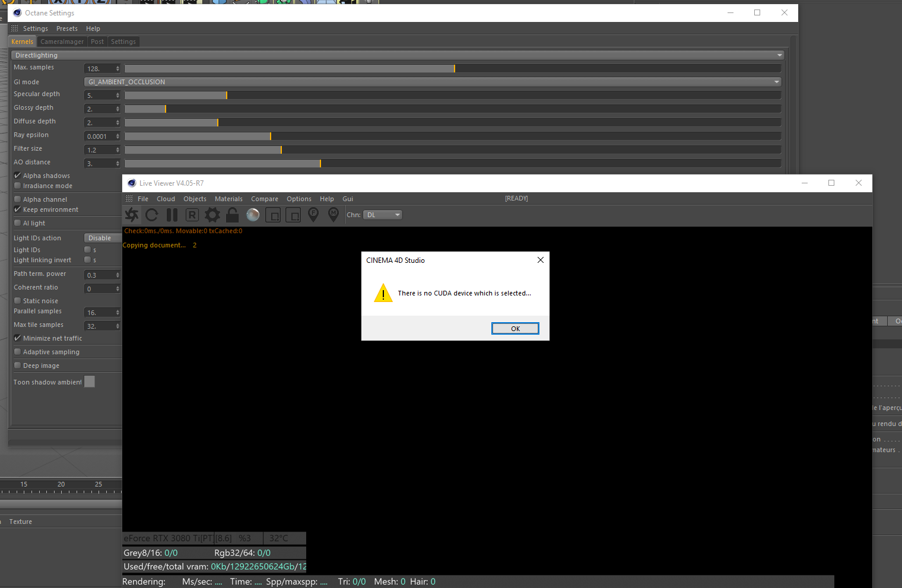The height and width of the screenshot is (588, 902).
Task: Enable the AI light checkbox
Action: click(x=18, y=223)
